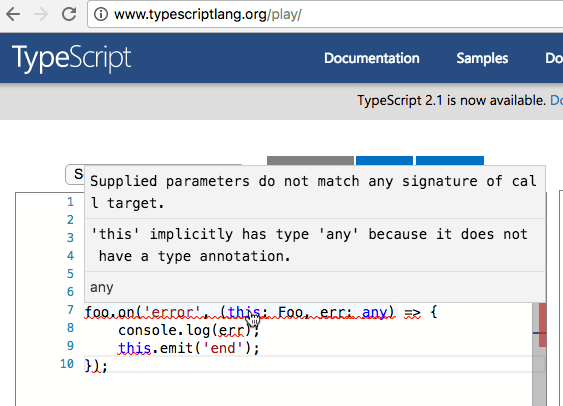Click the gray button above the editor
The image size is (563, 406).
310,160
